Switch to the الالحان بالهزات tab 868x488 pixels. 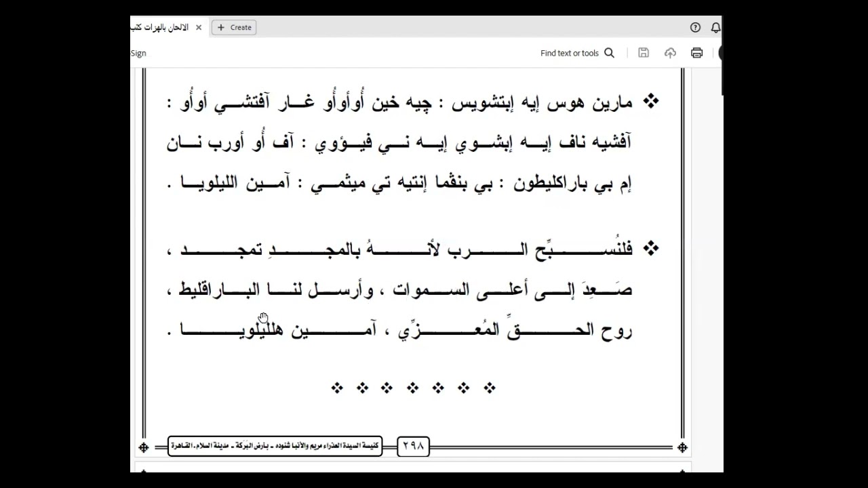pos(160,27)
